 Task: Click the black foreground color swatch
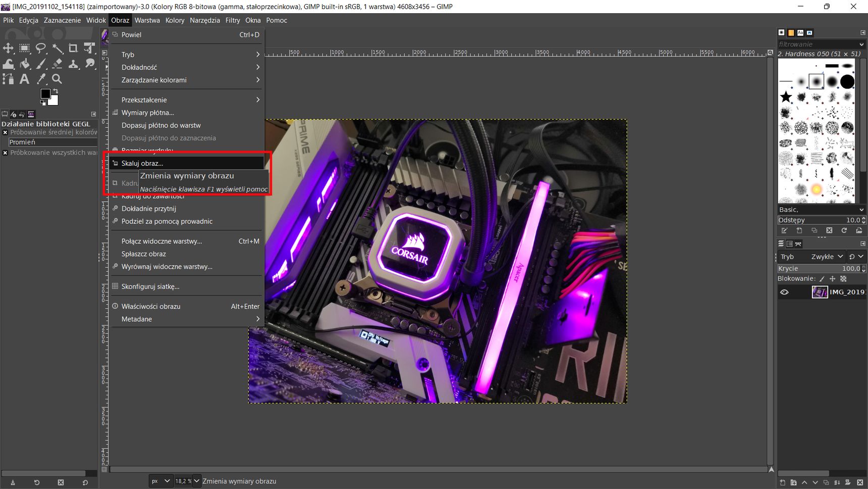coord(45,94)
